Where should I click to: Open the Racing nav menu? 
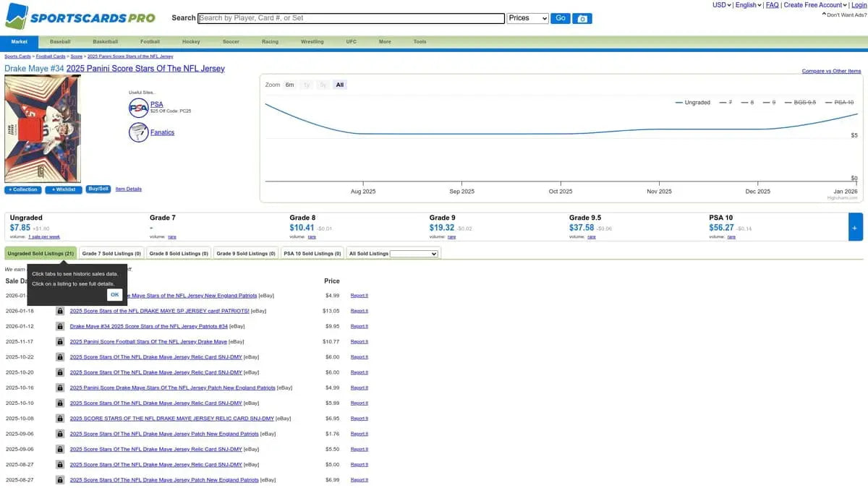pos(270,42)
